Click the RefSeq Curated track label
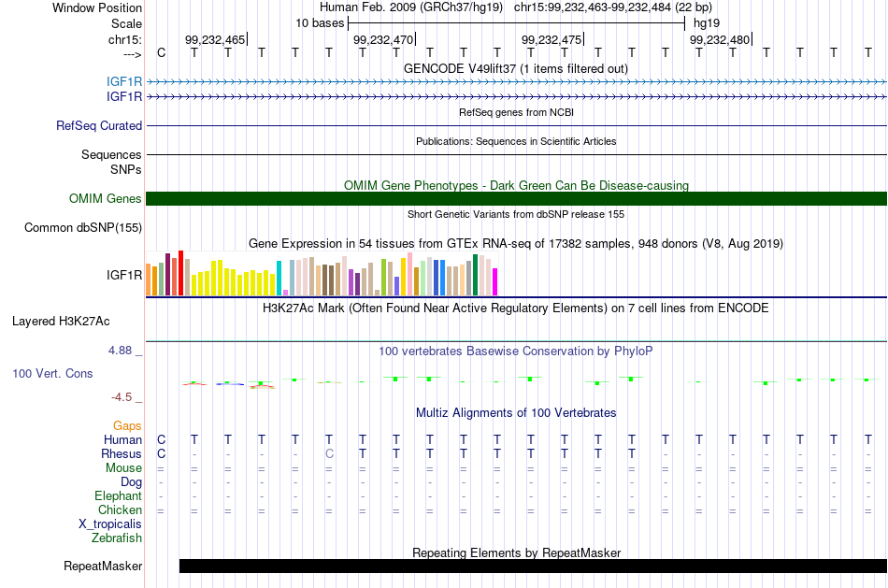Screen dimensions: 888x588 99,126
